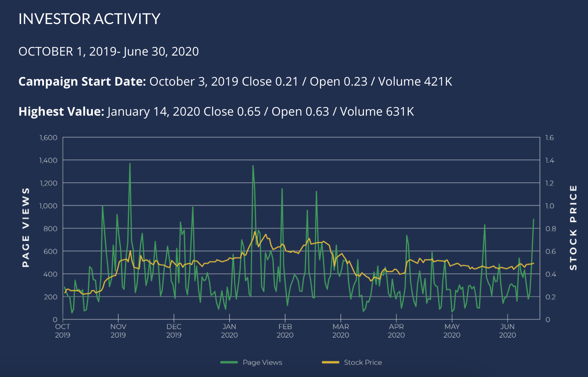Viewport: 588px width, 377px height.
Task: Click the APR 2020 axis label
Action: click(x=396, y=331)
